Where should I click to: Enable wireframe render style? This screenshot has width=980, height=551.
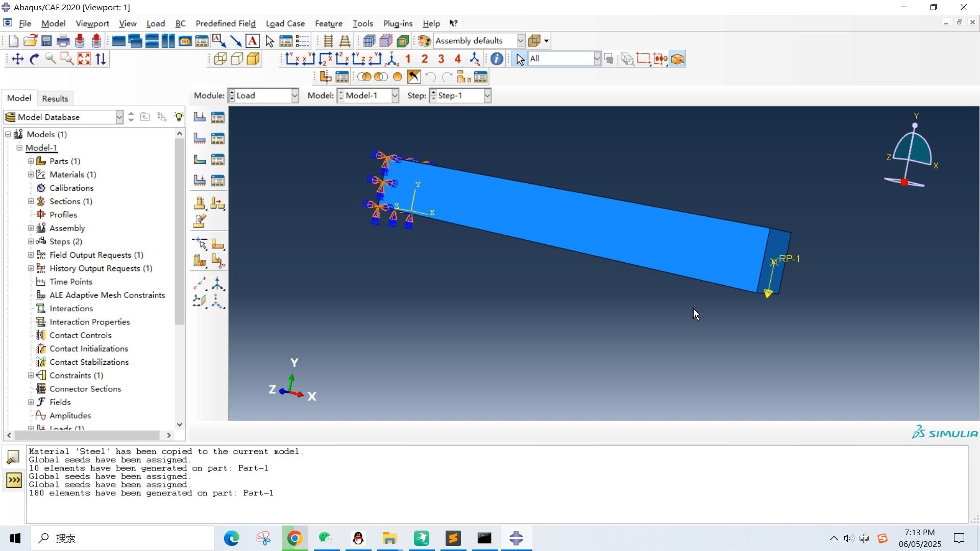(x=220, y=59)
